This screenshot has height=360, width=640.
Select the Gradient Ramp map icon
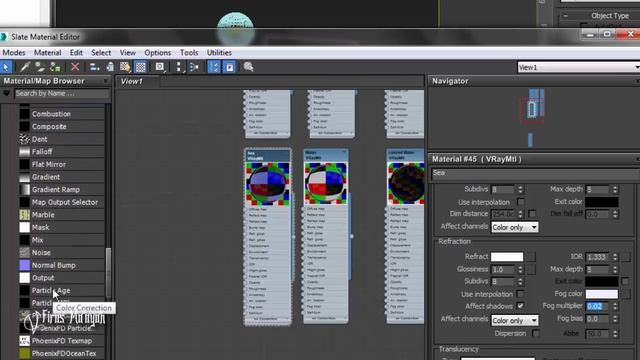[x=24, y=189]
